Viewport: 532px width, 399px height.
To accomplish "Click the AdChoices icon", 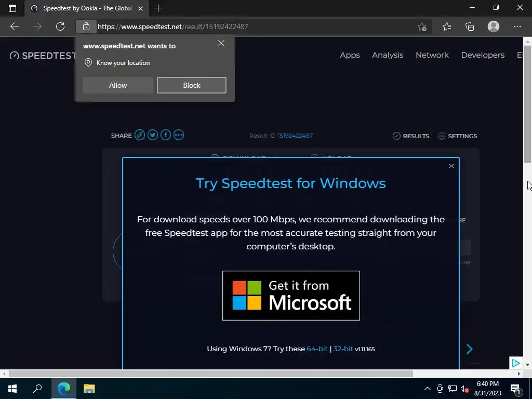I will click(x=516, y=363).
